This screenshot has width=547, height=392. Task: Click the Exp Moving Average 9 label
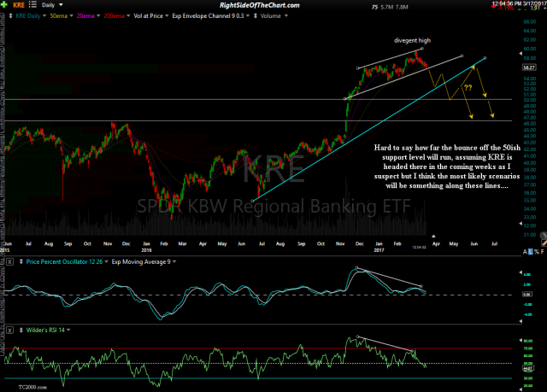pyautogui.click(x=141, y=261)
